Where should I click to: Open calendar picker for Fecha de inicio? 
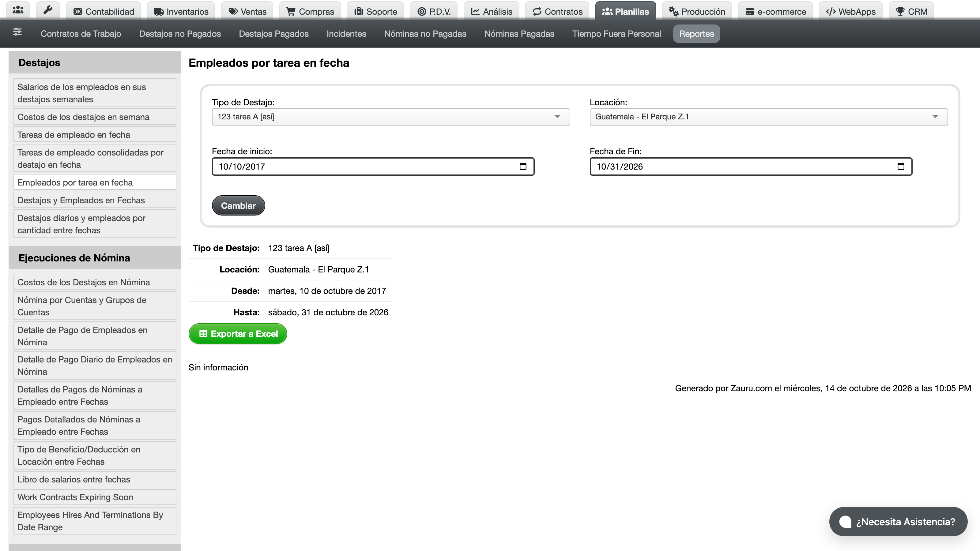click(523, 167)
